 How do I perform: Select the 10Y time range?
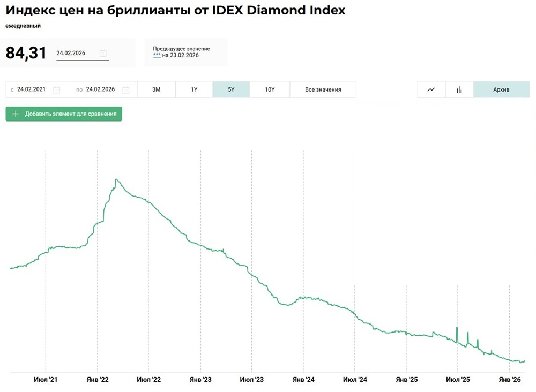[x=270, y=89]
